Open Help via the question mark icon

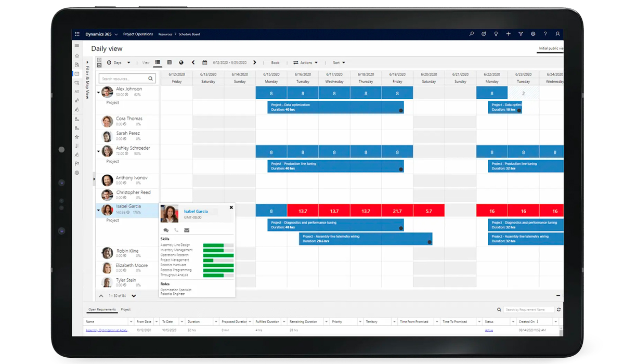click(545, 33)
